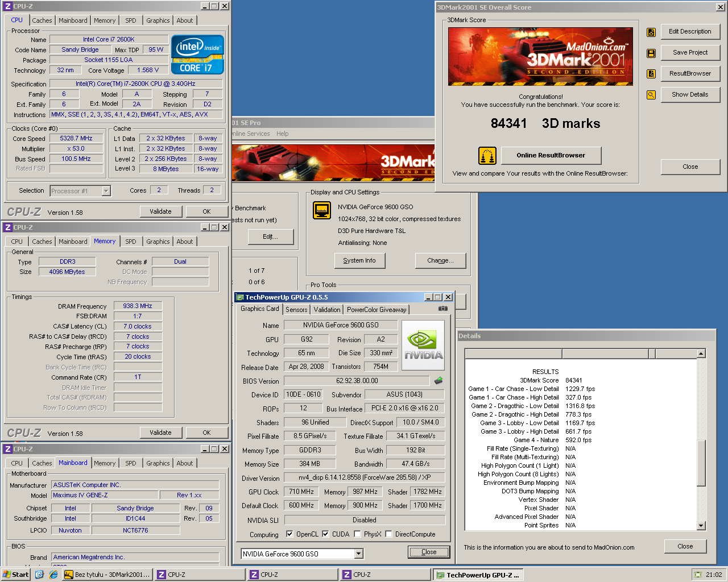728x582 pixels.
Task: Click the Edit Description button
Action: [x=690, y=32]
